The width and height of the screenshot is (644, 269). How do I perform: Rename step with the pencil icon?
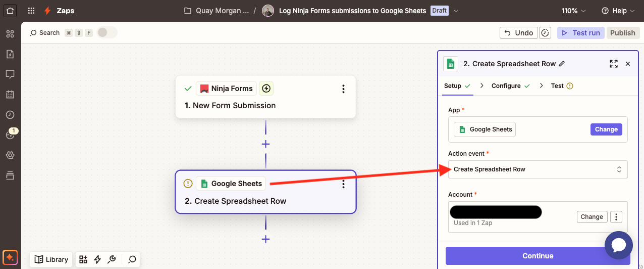tap(562, 64)
